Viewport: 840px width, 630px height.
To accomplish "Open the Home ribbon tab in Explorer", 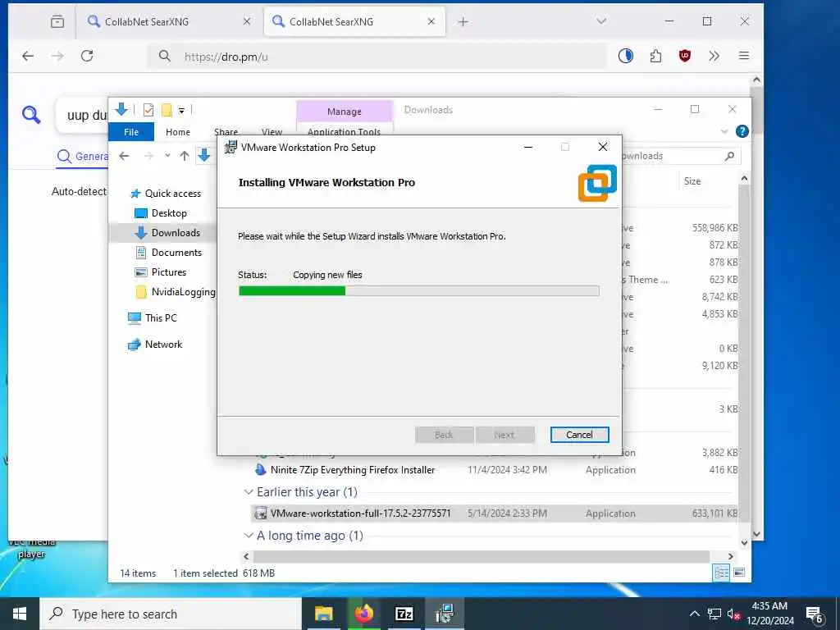I will (x=178, y=132).
